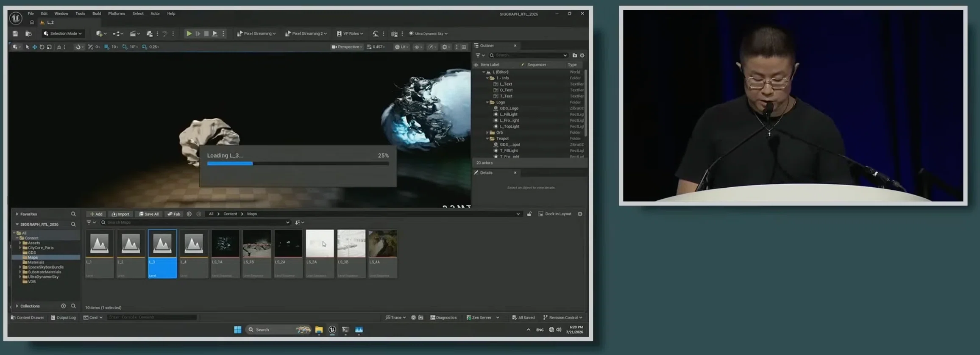
Task: Open the Output Log
Action: [x=63, y=317]
